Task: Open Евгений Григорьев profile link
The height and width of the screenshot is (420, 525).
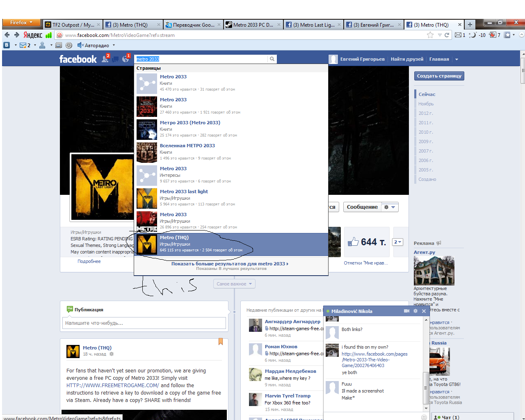Action: click(357, 59)
